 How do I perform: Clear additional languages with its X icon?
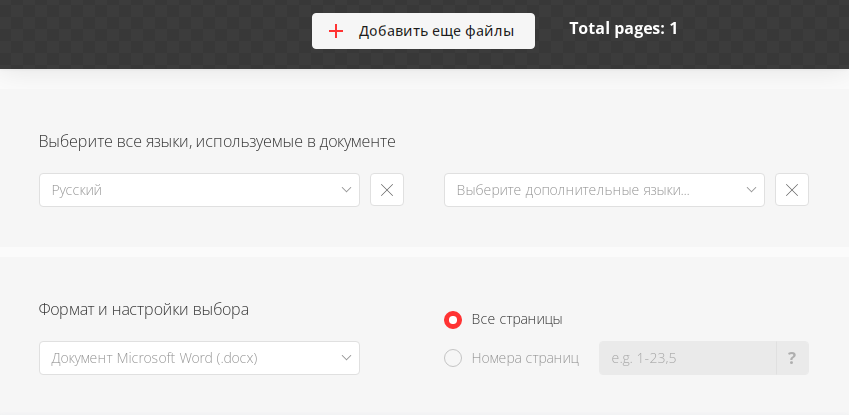pos(792,190)
